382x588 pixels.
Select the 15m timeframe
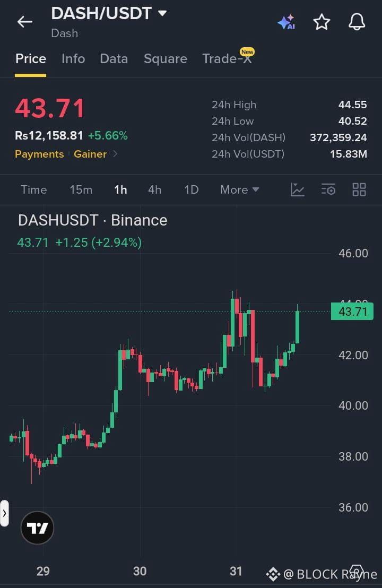81,190
